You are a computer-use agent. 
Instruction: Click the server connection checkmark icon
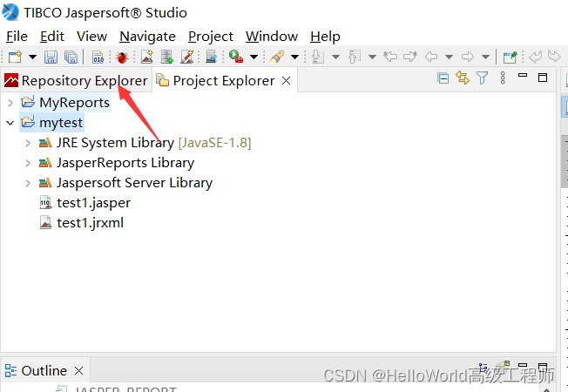click(x=211, y=57)
